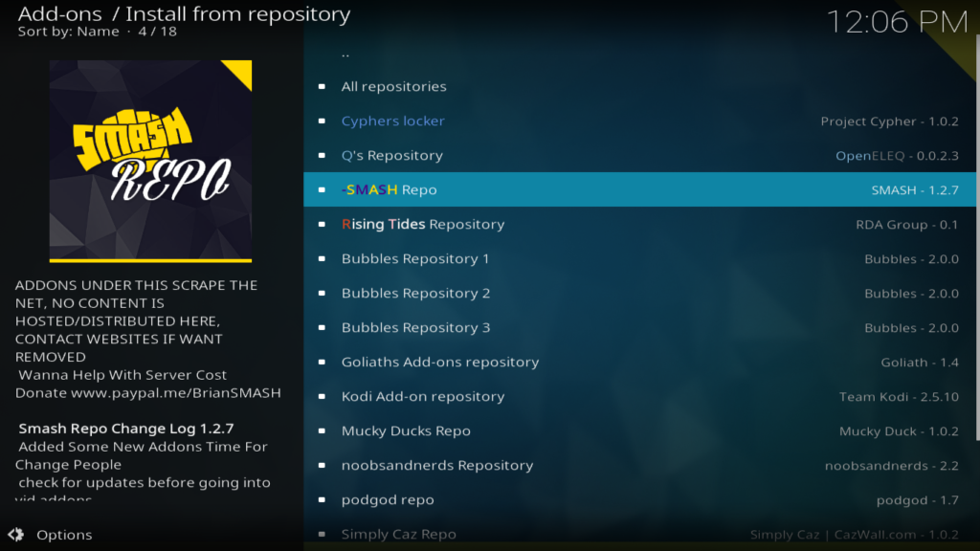The image size is (980, 551).
Task: Select podgod repo
Action: coord(639,499)
